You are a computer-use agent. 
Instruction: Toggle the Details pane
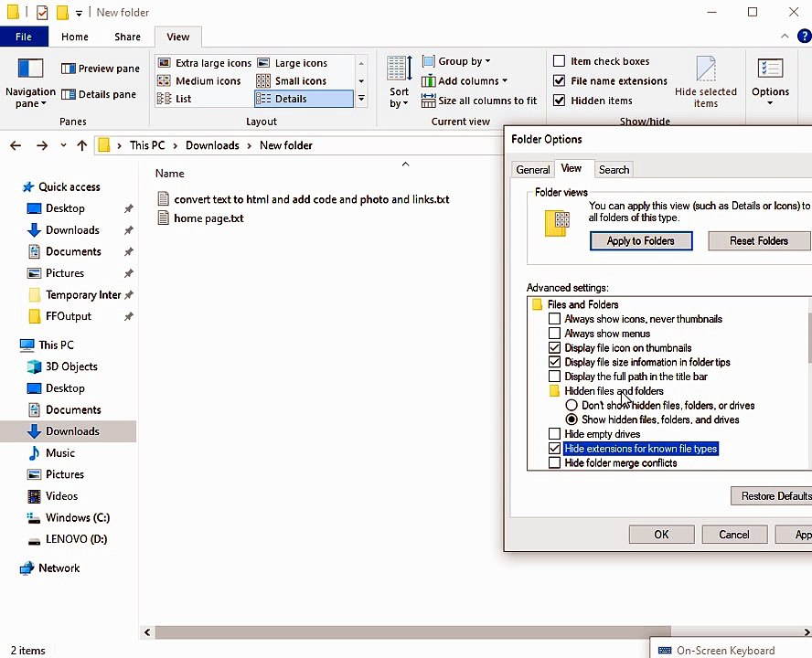pyautogui.click(x=99, y=94)
